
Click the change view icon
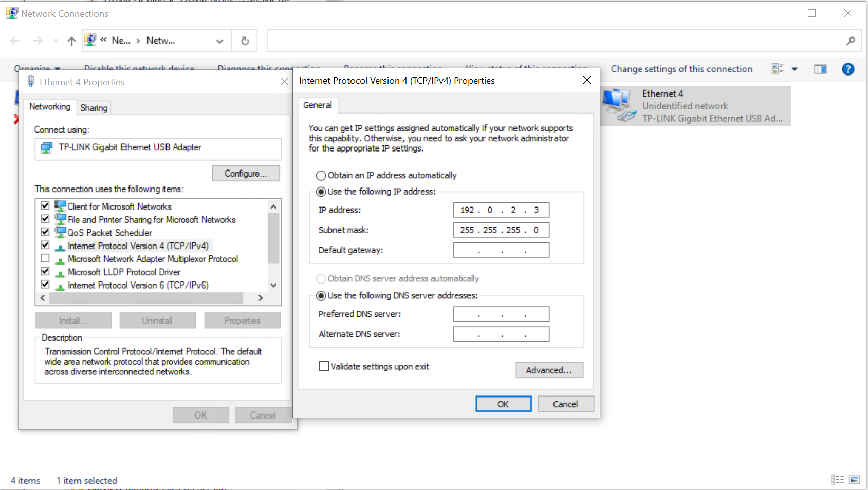[x=778, y=69]
